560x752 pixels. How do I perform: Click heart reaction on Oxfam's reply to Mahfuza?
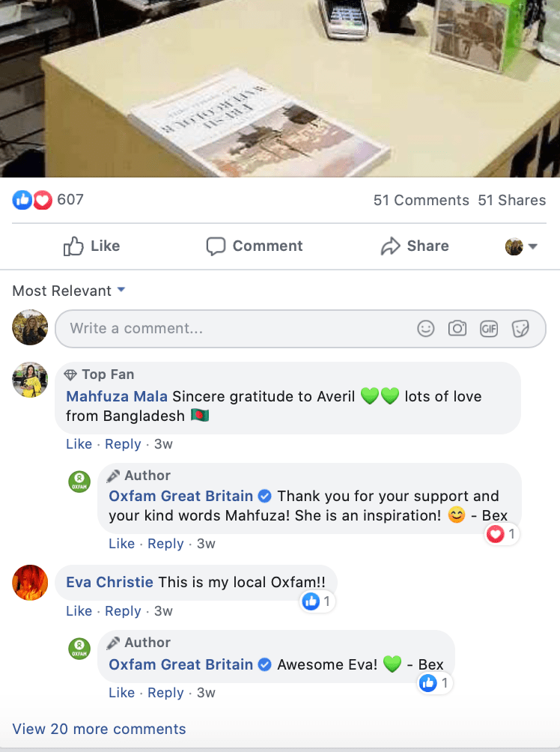(496, 534)
